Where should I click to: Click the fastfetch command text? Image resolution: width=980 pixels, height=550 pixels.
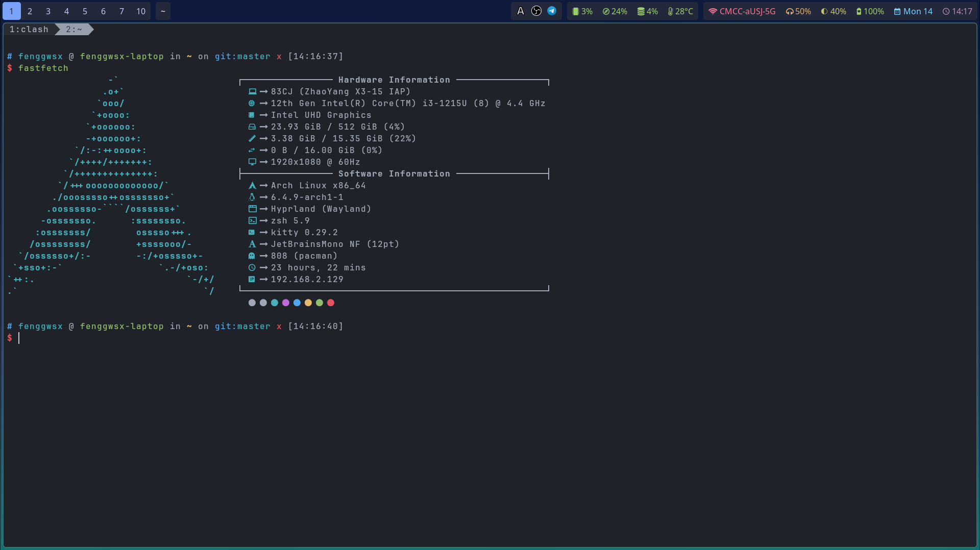click(43, 68)
